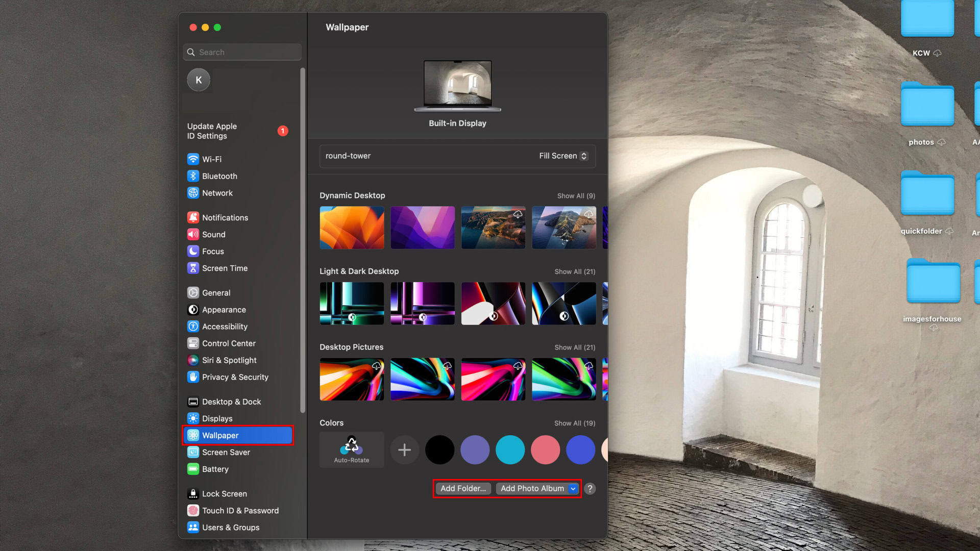Enable Auto-Rotate colors option
This screenshot has height=551, width=980.
tap(351, 449)
